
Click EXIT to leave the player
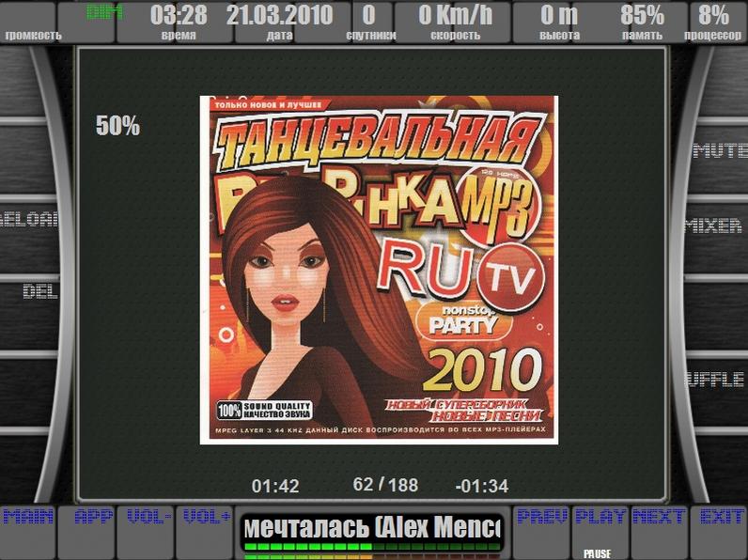click(722, 518)
